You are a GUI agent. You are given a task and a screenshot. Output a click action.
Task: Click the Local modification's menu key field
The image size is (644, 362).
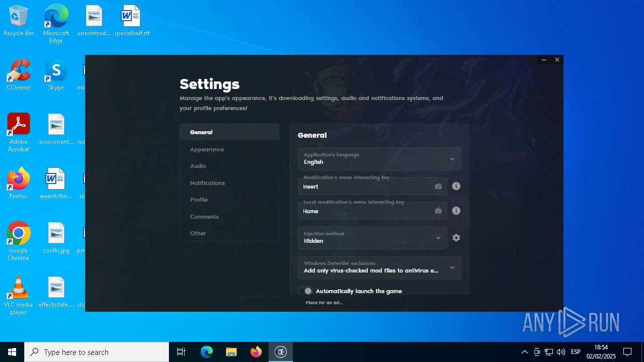point(372,211)
